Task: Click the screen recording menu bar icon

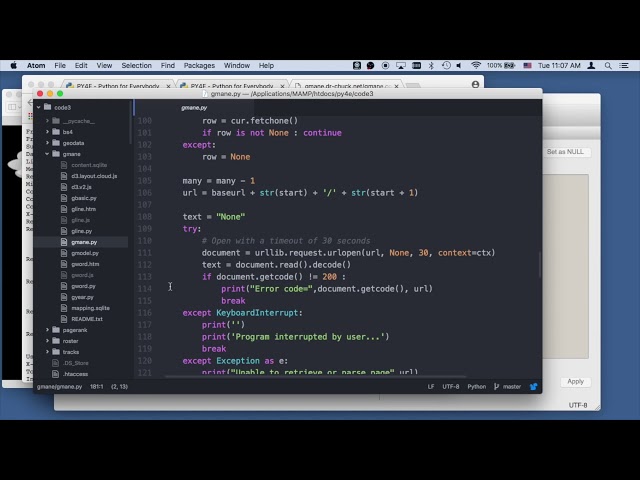Action: click(x=385, y=65)
